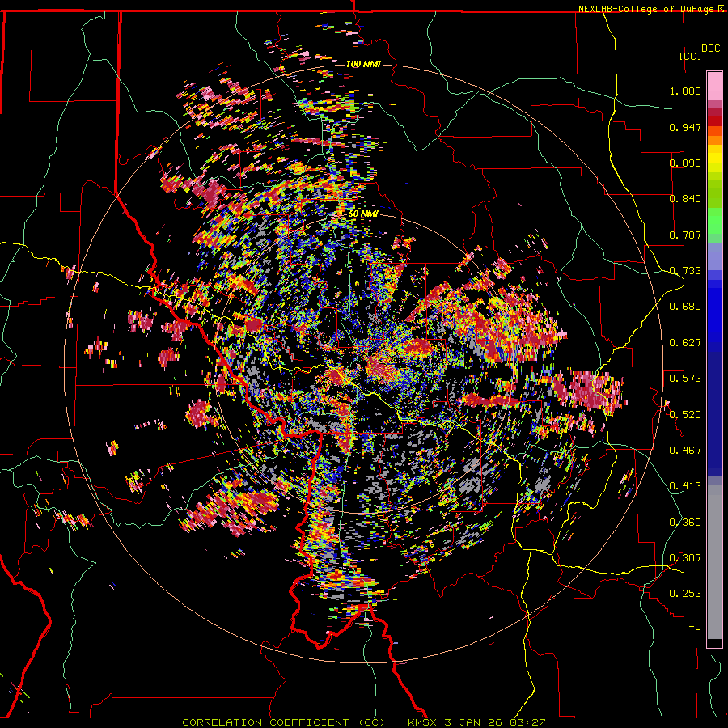Select the 1.000 scale value
Image resolution: width=728 pixels, height=728 pixels.
(x=685, y=91)
